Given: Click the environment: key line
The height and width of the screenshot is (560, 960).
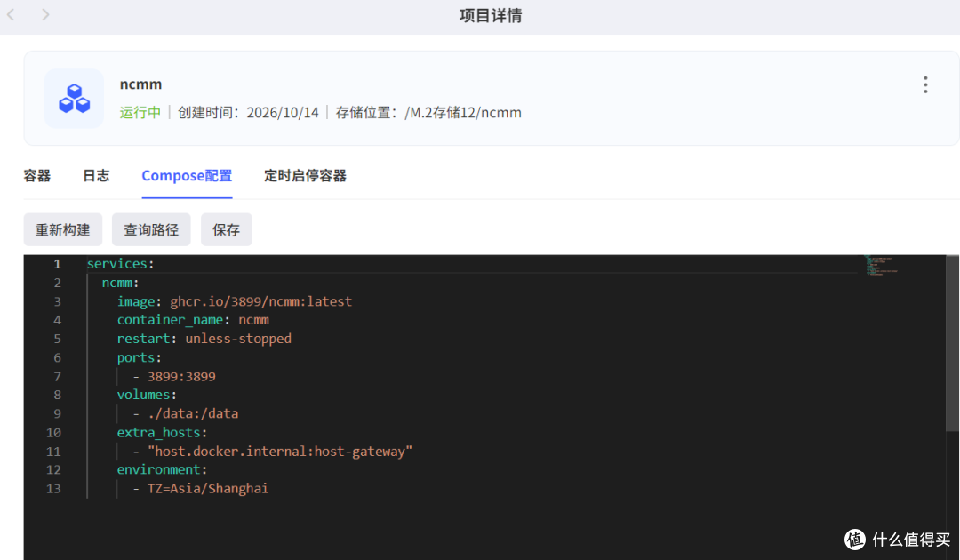Looking at the screenshot, I should (x=163, y=469).
